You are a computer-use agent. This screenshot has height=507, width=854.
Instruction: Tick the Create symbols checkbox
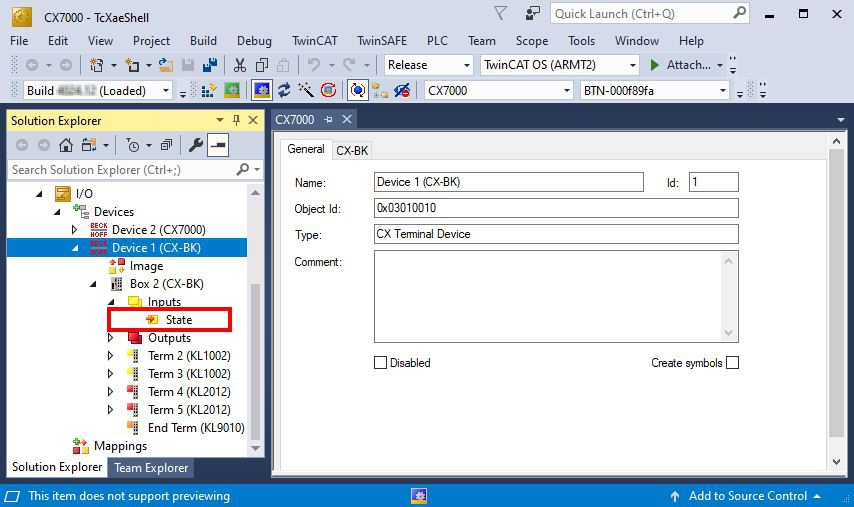click(x=733, y=363)
